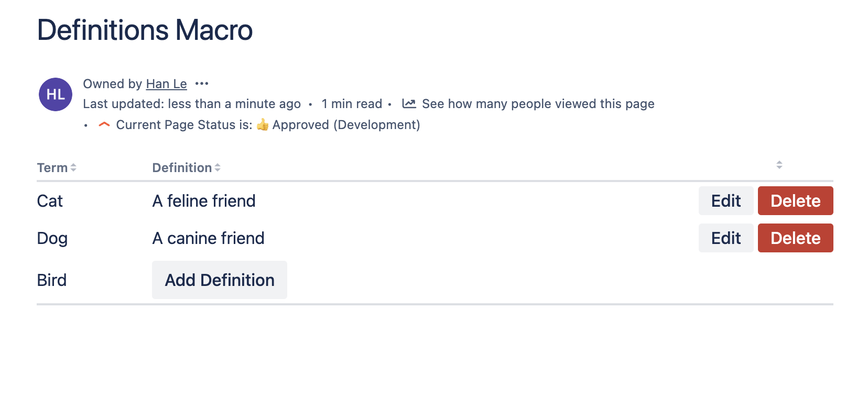
Task: Click the HL user avatar
Action: click(56, 94)
